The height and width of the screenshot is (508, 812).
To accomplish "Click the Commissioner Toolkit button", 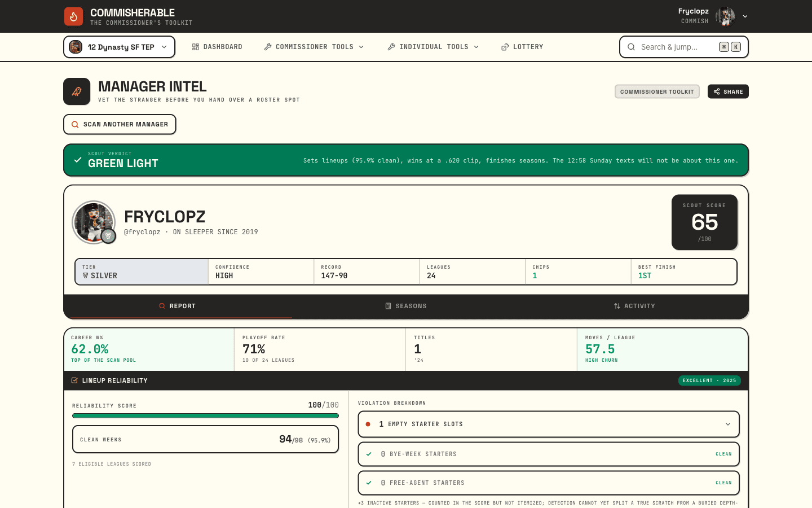I will [x=657, y=91].
